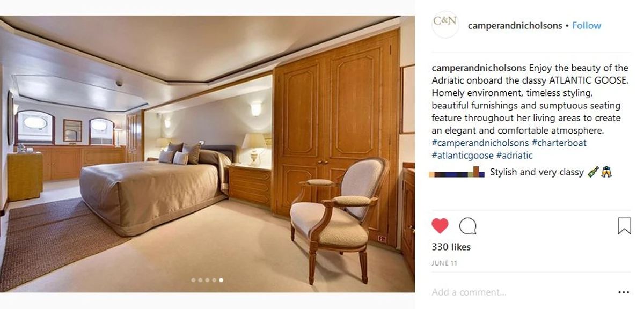Screen dimensions: 644x309
Task: Click the C&N profile avatar
Action: tap(445, 25)
